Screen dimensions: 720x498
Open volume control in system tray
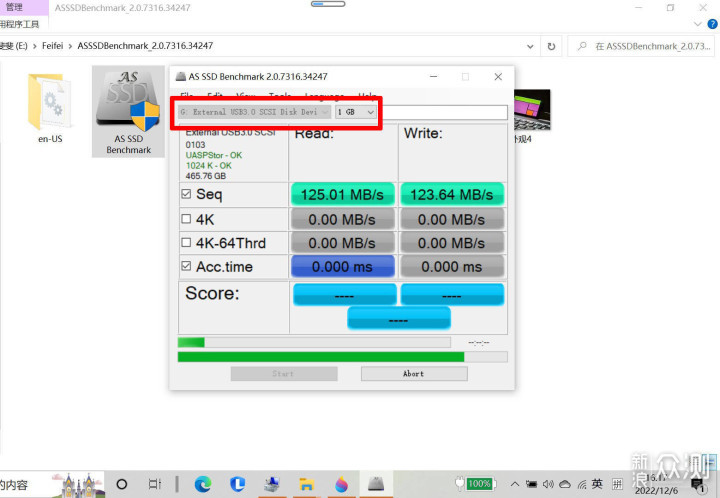click(x=548, y=484)
